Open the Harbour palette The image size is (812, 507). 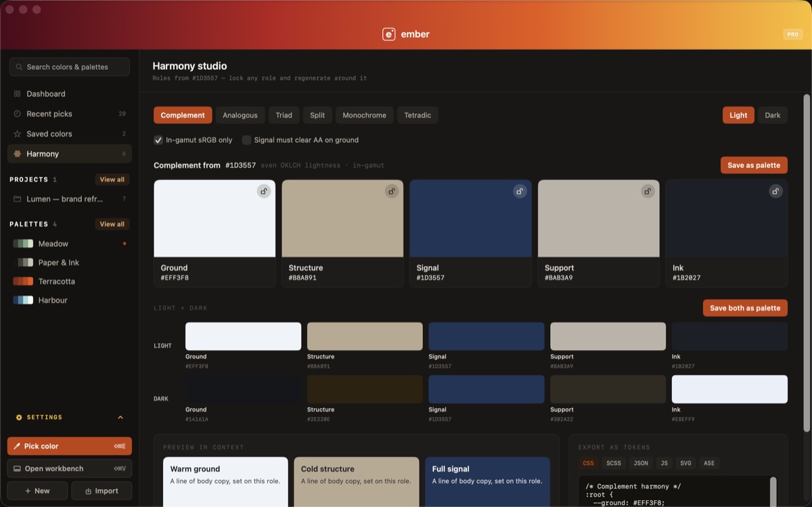click(70, 301)
